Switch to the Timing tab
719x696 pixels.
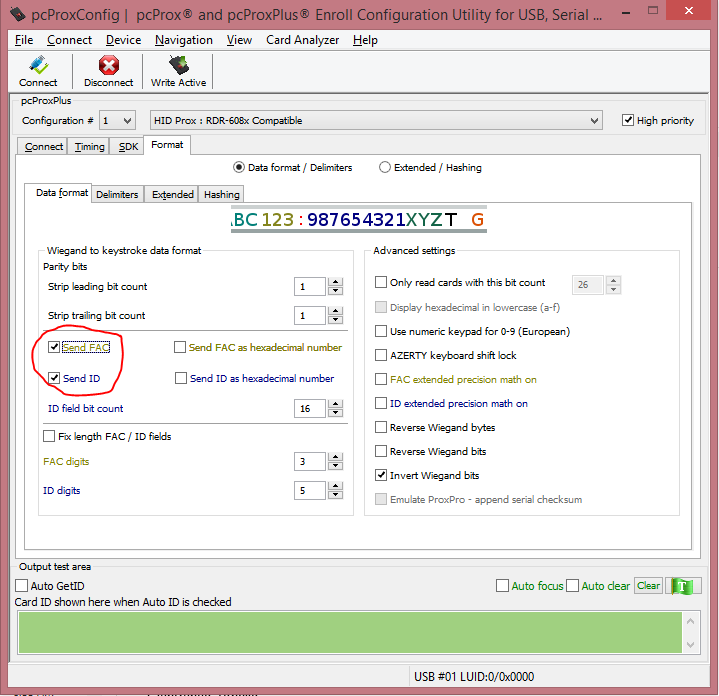(89, 147)
